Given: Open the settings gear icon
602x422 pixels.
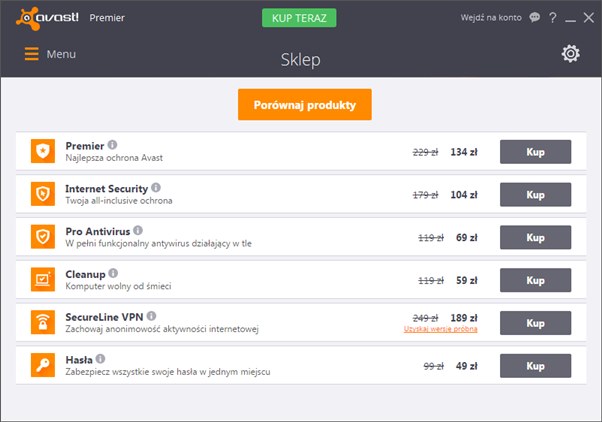Looking at the screenshot, I should coord(571,54).
